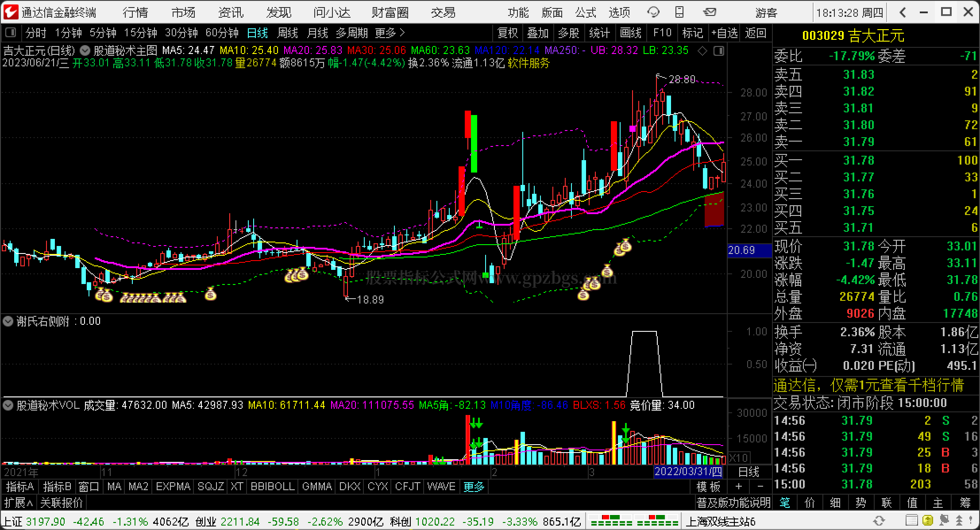The image size is (980, 530).
Task: Click the plus button next to 模板
Action: tap(739, 487)
